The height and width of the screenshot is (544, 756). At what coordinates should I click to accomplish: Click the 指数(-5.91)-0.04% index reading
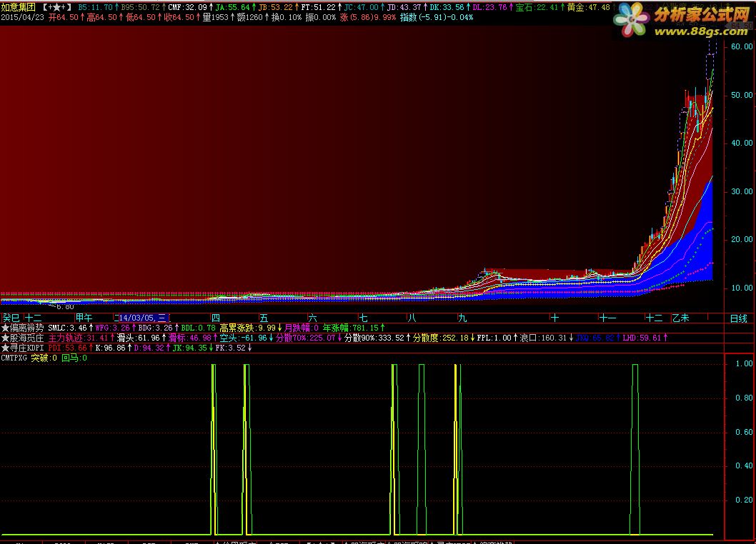437,17
